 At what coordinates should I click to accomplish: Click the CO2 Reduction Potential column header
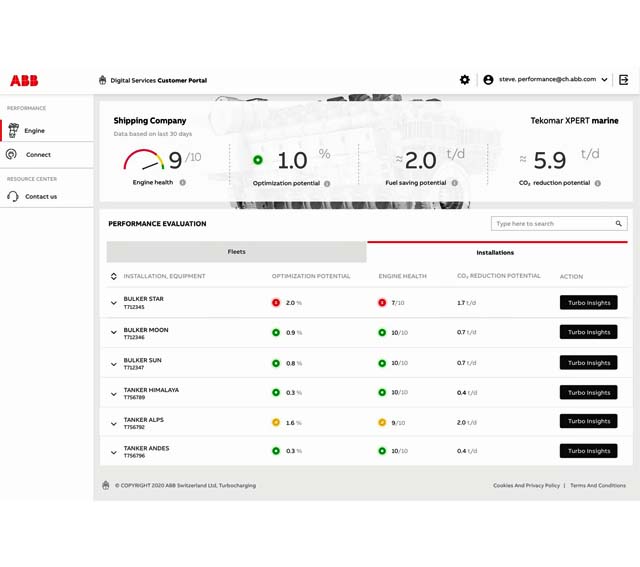[498, 276]
